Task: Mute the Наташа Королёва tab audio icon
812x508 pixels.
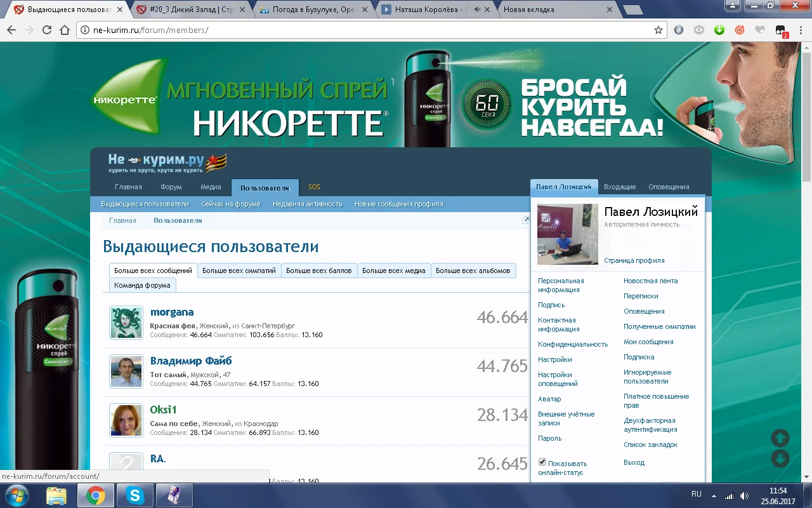Action: point(477,10)
